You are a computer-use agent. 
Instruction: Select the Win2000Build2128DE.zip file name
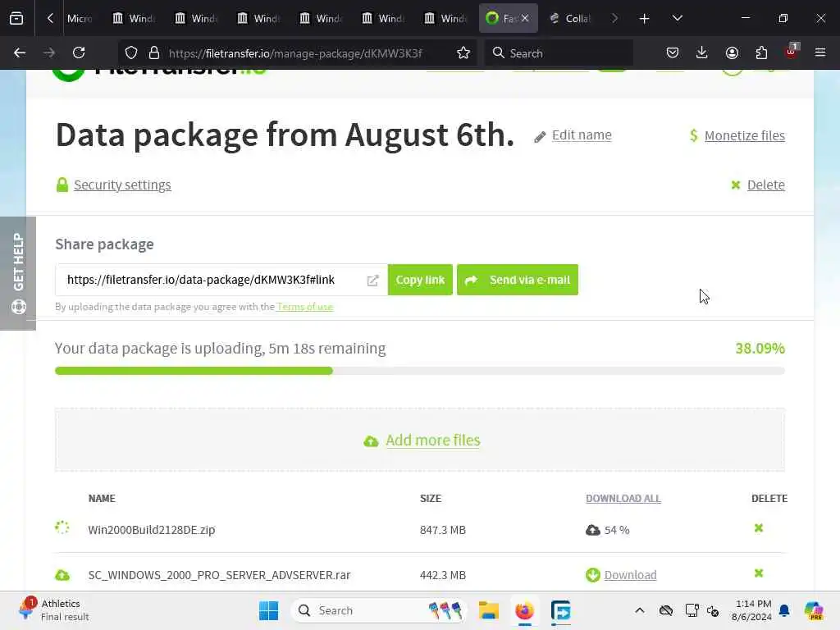tap(152, 530)
